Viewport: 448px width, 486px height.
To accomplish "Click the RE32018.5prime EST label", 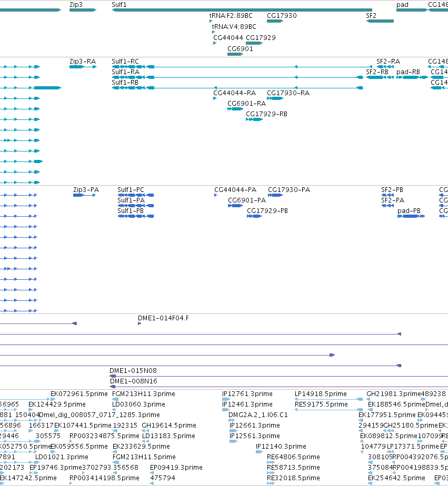I will (294, 478).
